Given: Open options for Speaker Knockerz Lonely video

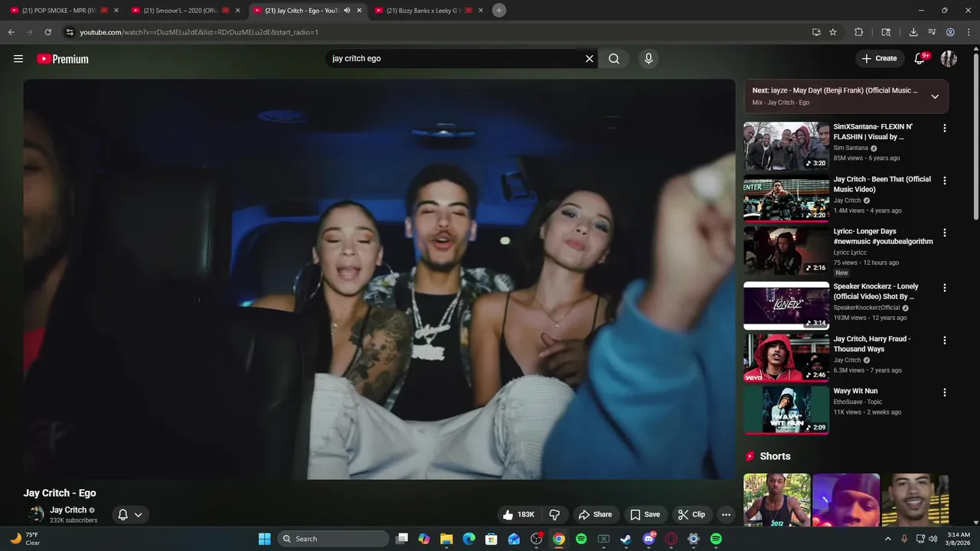Looking at the screenshot, I should [x=944, y=288].
